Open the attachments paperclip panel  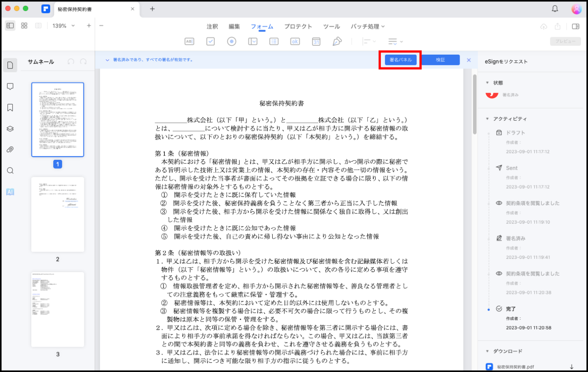[10, 150]
